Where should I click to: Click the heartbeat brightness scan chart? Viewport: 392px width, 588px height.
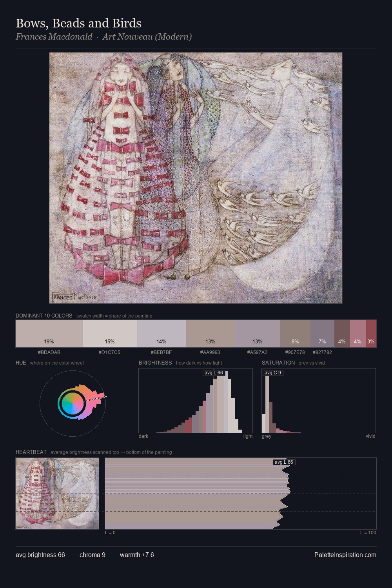pyautogui.click(x=241, y=494)
